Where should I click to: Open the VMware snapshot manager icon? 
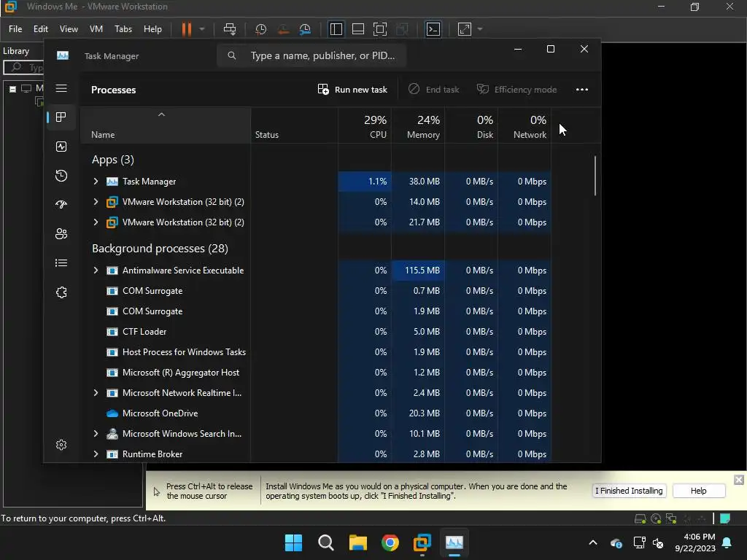(x=306, y=29)
